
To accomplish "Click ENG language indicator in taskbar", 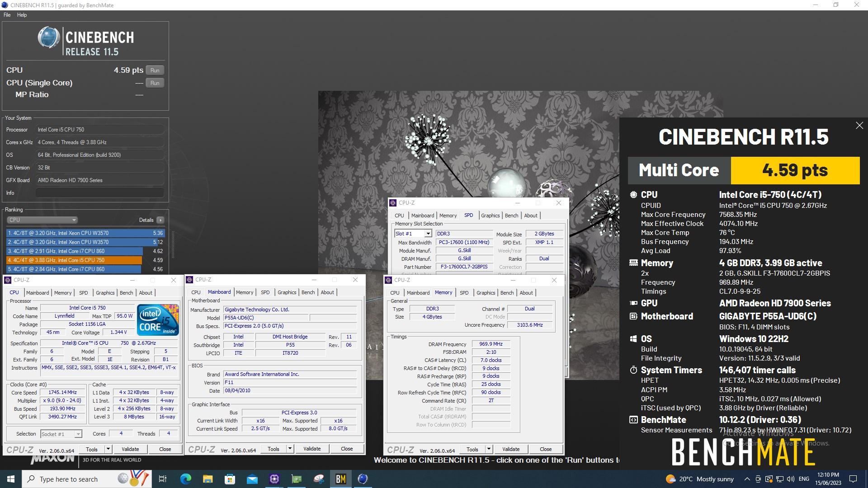I will [x=804, y=479].
